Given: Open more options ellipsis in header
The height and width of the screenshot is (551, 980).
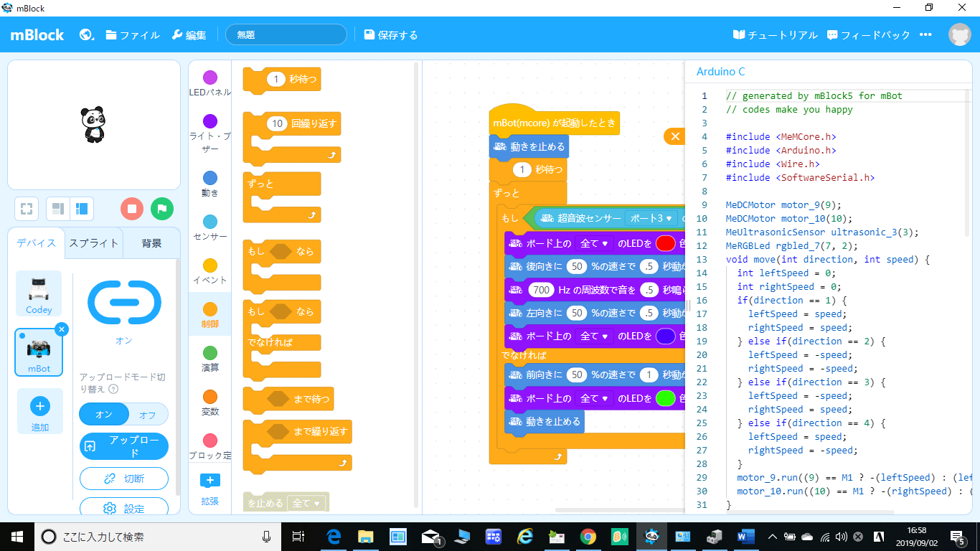Looking at the screenshot, I should [x=925, y=34].
